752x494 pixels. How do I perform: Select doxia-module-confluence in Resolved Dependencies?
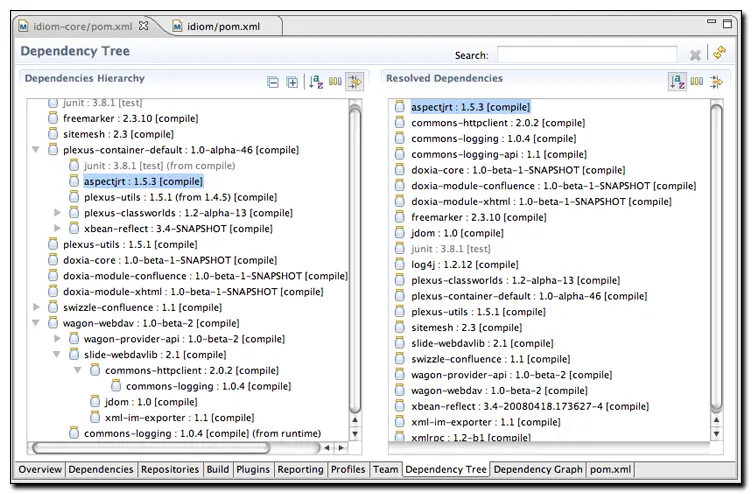553,186
